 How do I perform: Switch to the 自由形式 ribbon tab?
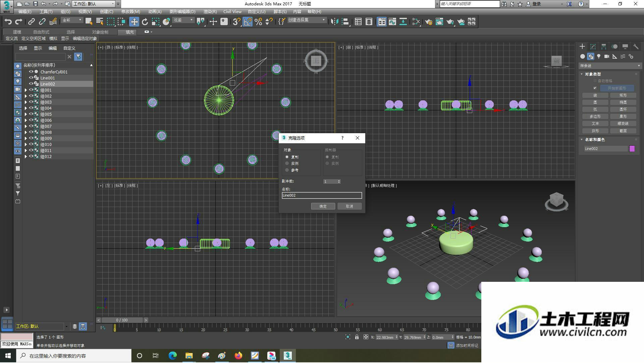tap(41, 32)
